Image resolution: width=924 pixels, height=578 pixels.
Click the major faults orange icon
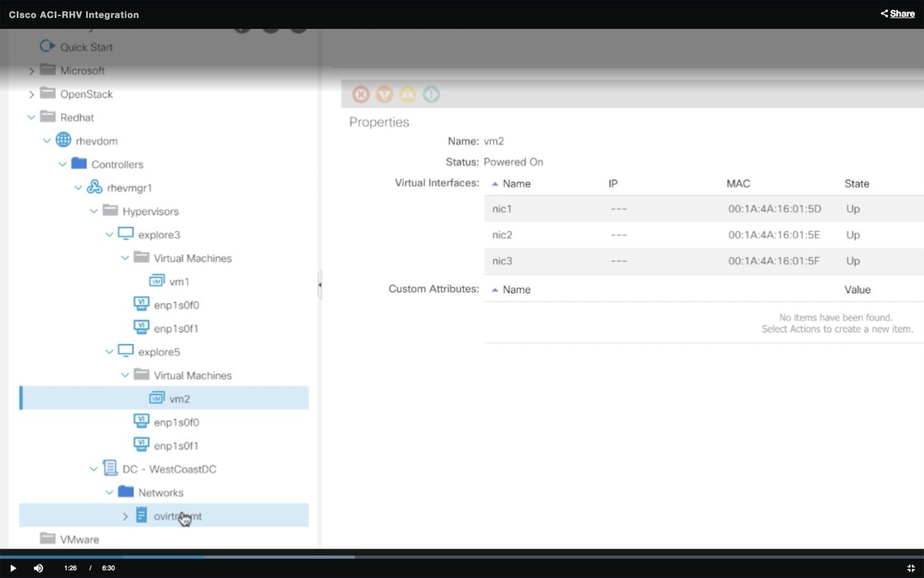(x=384, y=95)
